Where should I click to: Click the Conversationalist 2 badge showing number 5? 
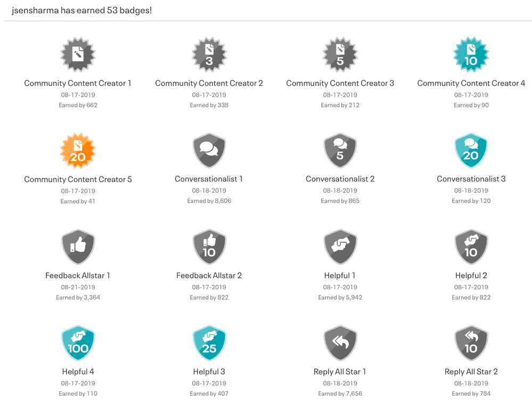340,150
